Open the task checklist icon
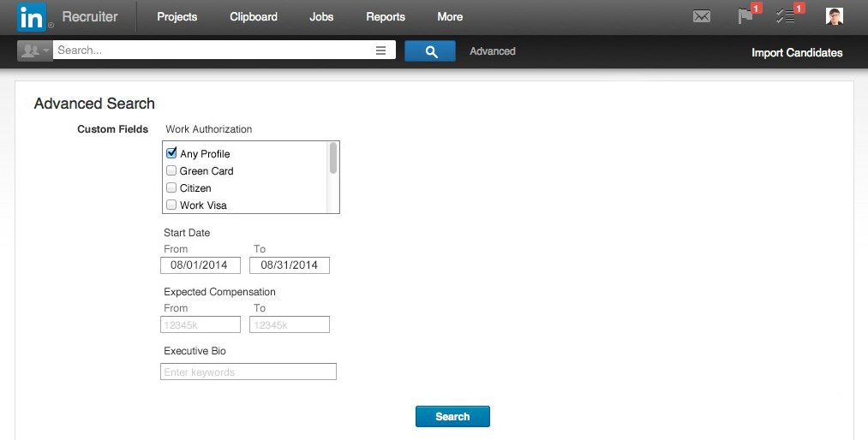Screen dimensions: 868x440 [786, 16]
